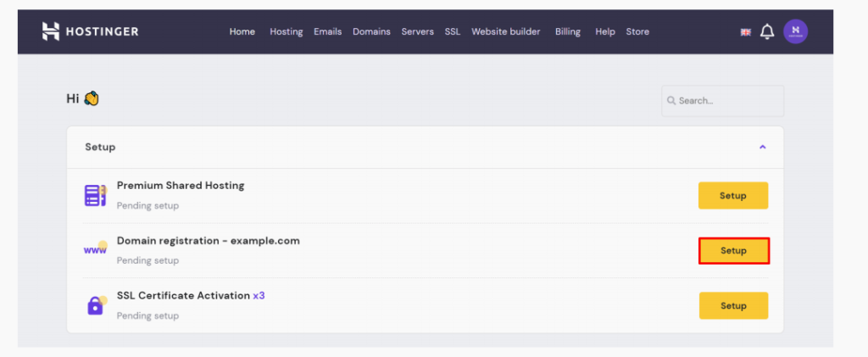The image size is (868, 357).
Task: Go to the Home menu
Action: point(242,32)
